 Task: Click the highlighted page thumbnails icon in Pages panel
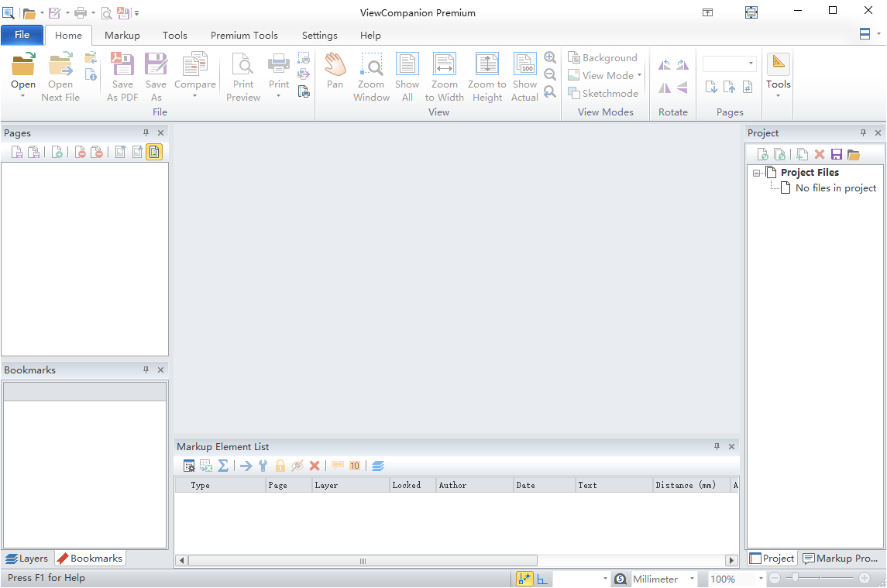(x=154, y=152)
